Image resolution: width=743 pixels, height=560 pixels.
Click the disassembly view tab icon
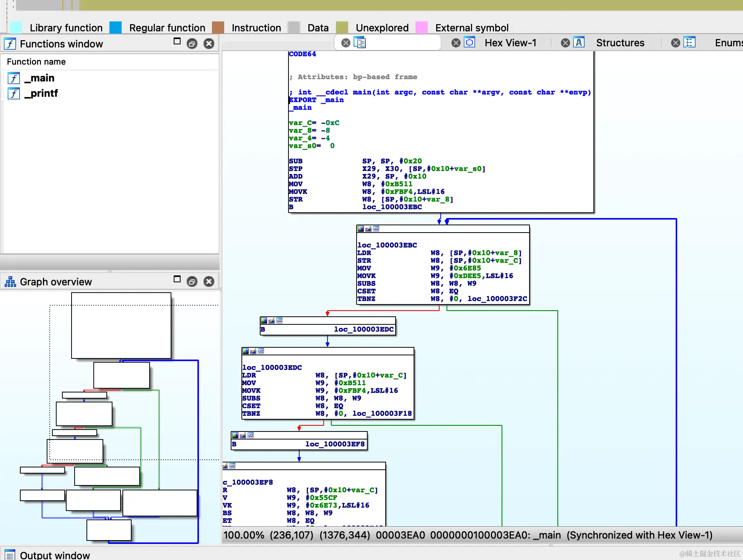tap(360, 42)
